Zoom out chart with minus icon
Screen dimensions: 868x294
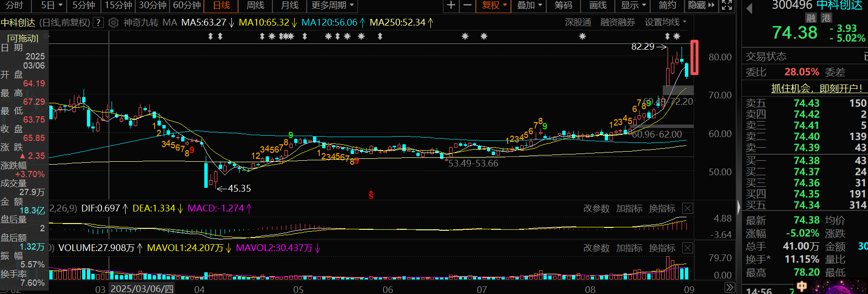pos(467,5)
